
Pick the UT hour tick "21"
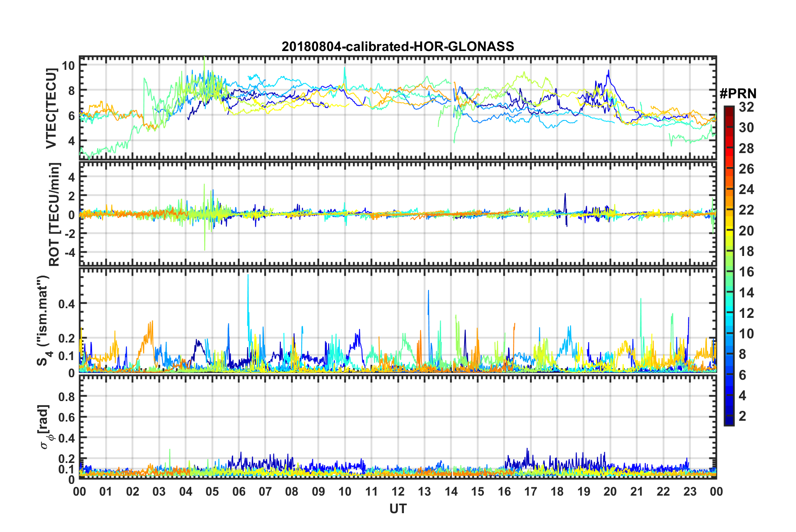point(637,491)
